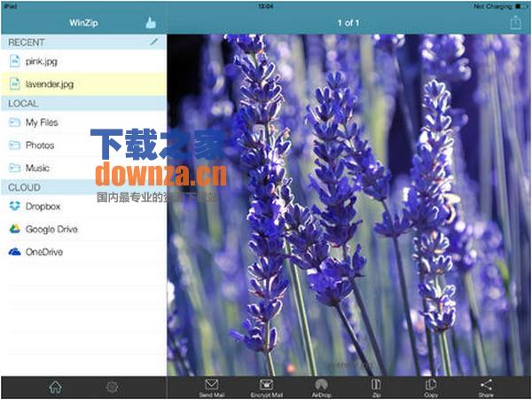Click the Photos folder icon

[x=14, y=145]
